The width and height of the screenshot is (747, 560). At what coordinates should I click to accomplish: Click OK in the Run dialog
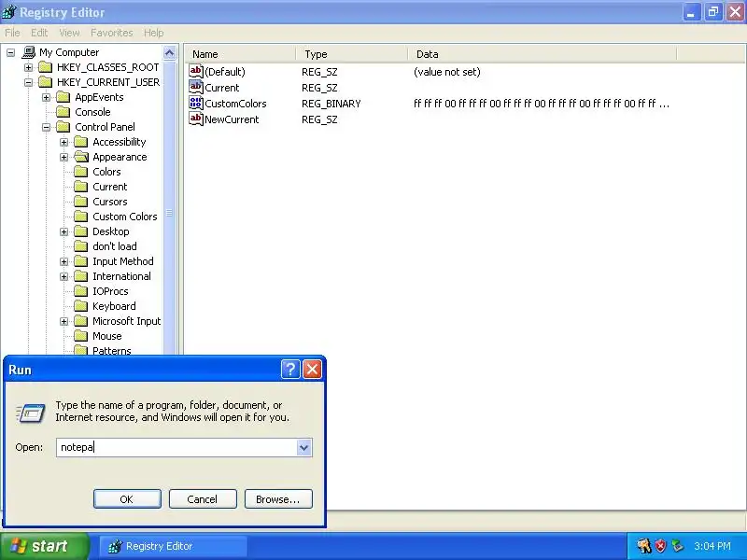(x=127, y=498)
